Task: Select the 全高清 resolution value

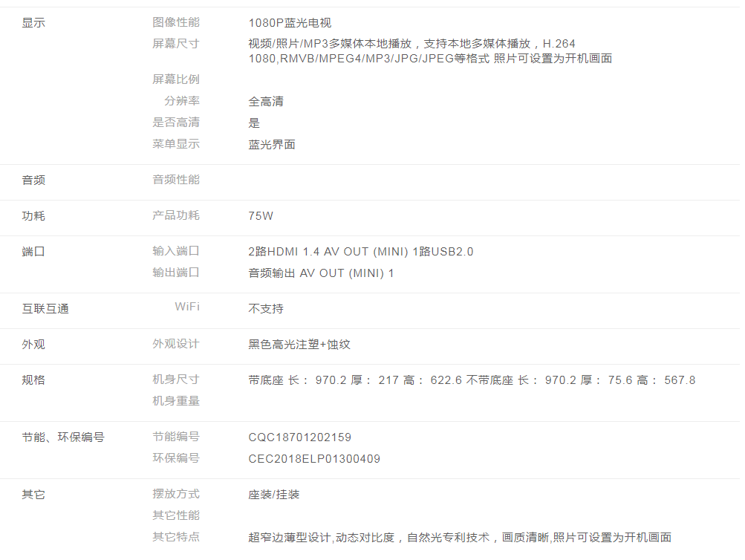Action: [266, 102]
